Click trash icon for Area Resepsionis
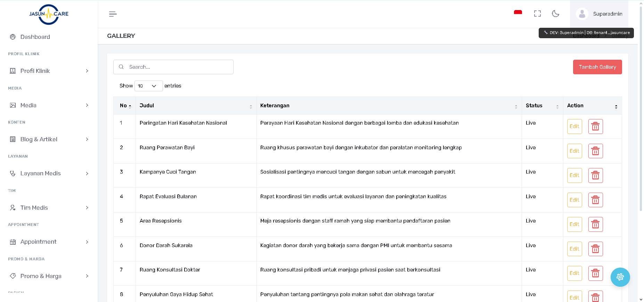Viewport: 644px width, 302px height. click(595, 225)
